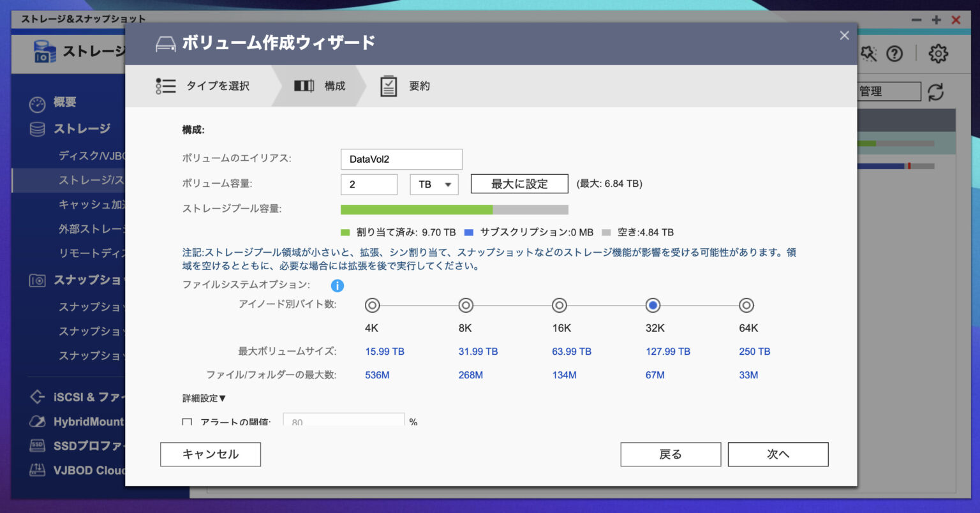This screenshot has height=513, width=980.
Task: Click the 最大に設定 button
Action: [x=519, y=184]
